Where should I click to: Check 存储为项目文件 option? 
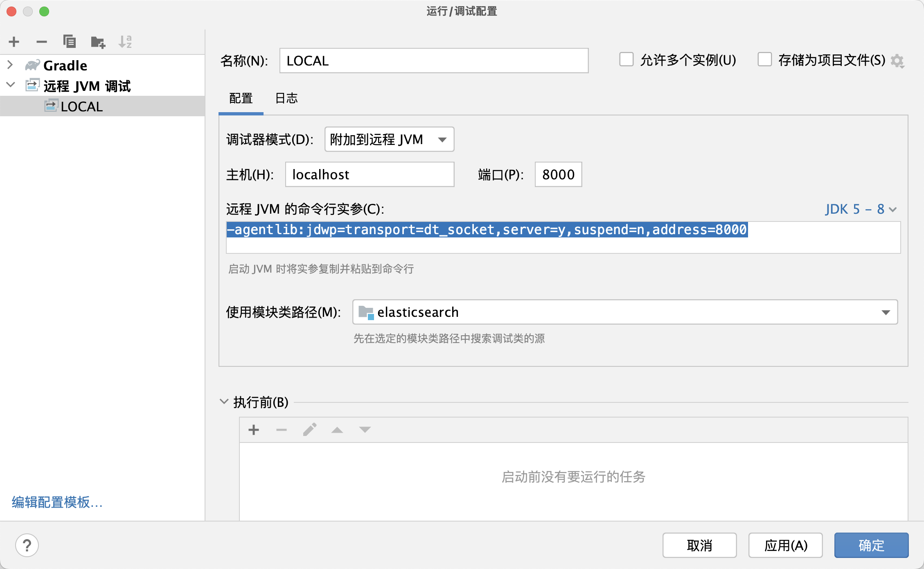[x=764, y=59]
